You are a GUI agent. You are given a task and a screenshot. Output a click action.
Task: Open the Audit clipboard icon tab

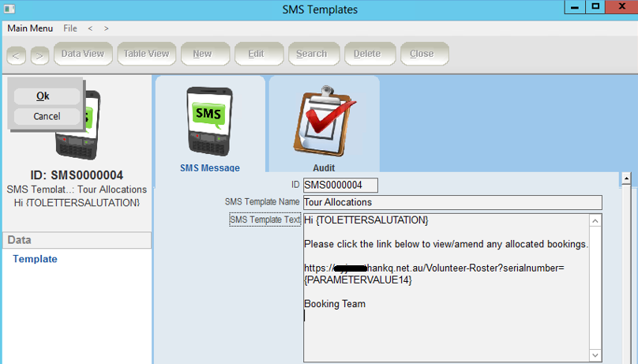pyautogui.click(x=323, y=124)
